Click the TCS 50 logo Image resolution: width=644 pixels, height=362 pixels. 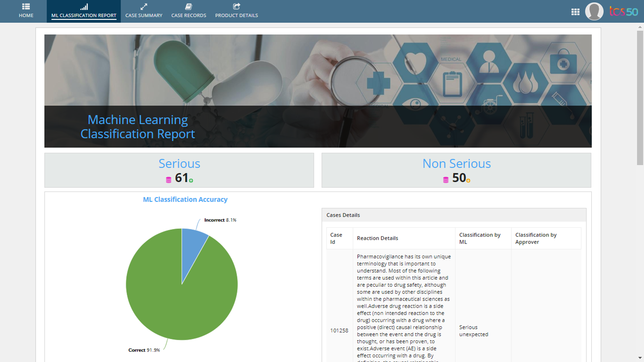click(x=624, y=12)
